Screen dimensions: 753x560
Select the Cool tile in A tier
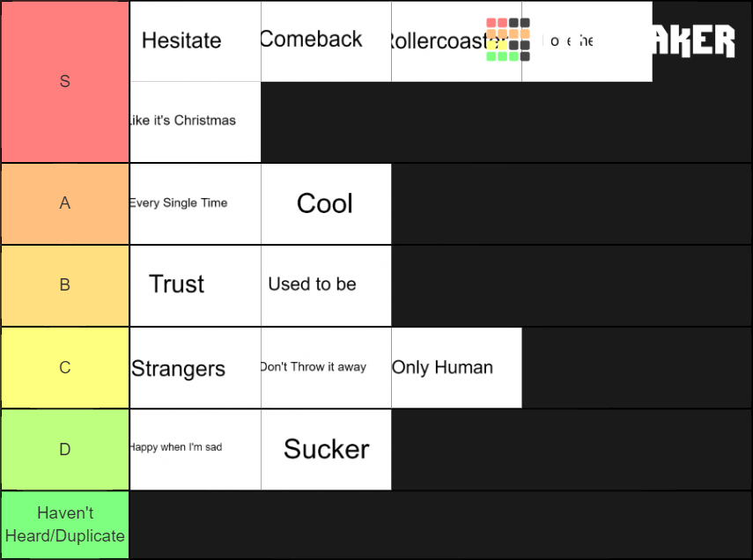click(326, 204)
